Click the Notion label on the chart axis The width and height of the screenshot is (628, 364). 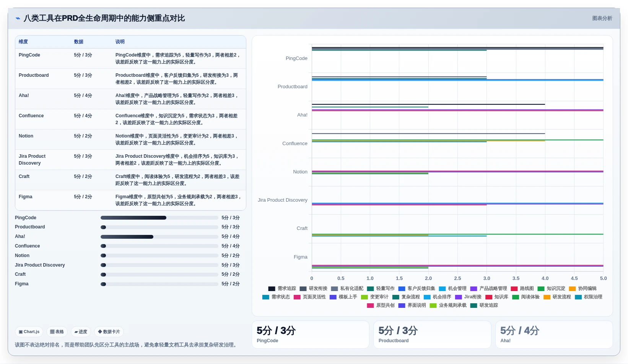(x=300, y=172)
